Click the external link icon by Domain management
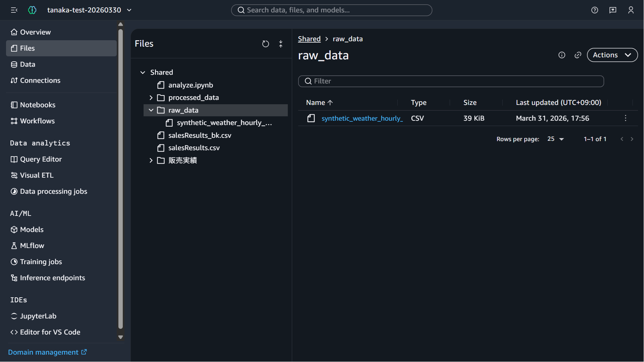The width and height of the screenshot is (644, 362). tap(84, 352)
